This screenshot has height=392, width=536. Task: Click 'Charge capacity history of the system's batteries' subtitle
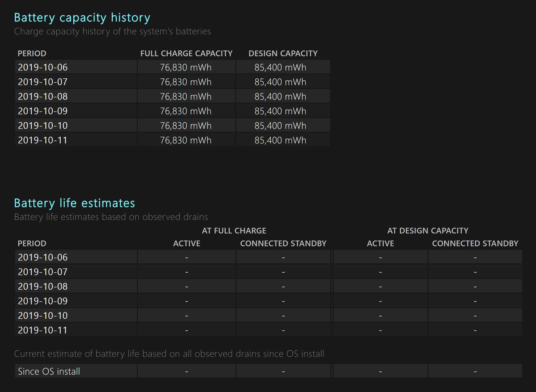(112, 31)
